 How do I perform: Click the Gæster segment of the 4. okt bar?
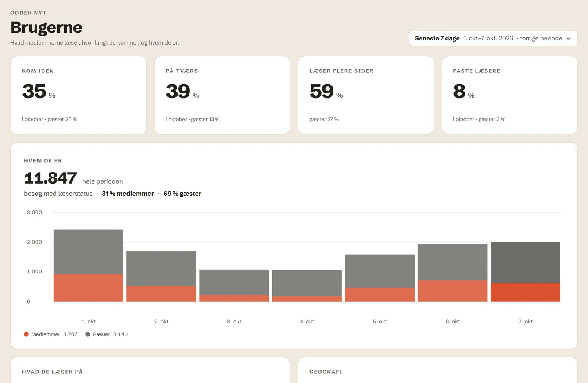[x=307, y=283]
